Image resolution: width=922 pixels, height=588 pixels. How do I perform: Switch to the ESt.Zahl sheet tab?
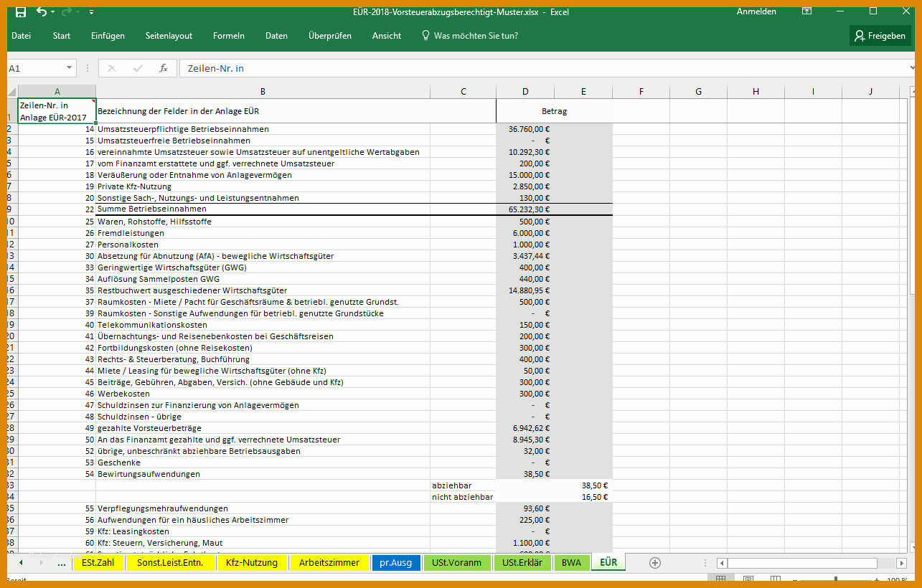pos(98,563)
